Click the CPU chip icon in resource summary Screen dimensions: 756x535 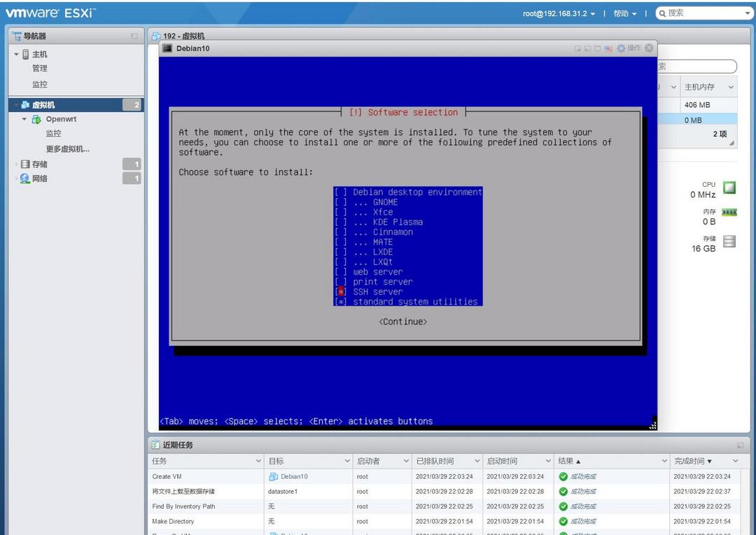tap(729, 187)
